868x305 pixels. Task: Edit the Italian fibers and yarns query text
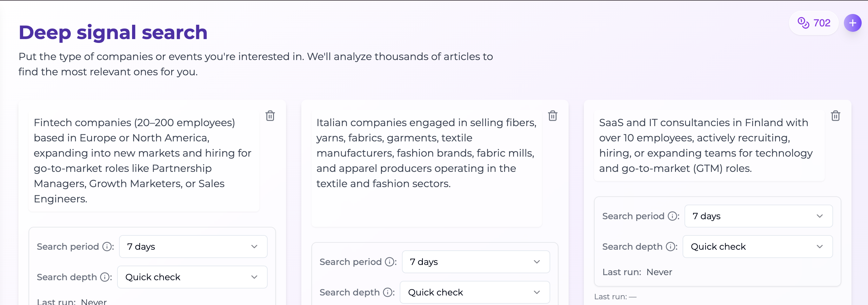pos(426,168)
